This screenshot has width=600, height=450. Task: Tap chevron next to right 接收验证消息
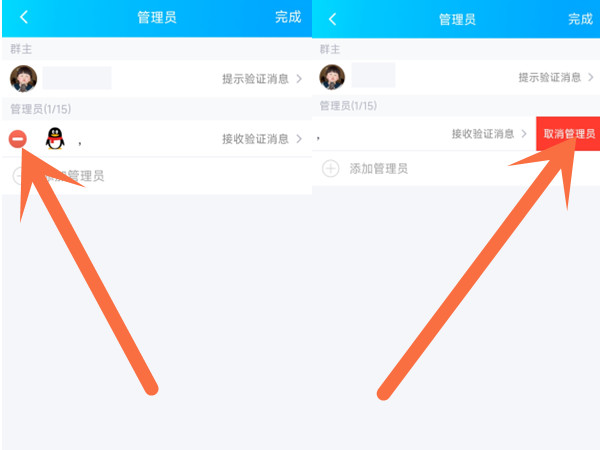[x=524, y=134]
